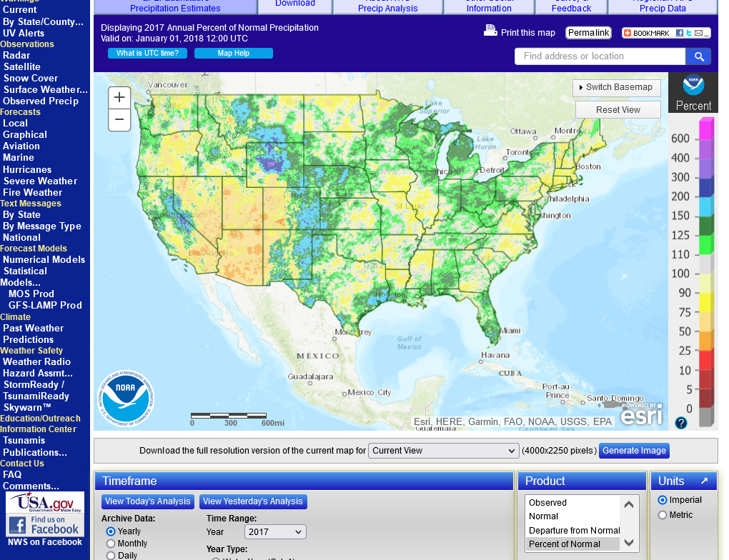Open the Satellite sidebar link

click(x=22, y=67)
